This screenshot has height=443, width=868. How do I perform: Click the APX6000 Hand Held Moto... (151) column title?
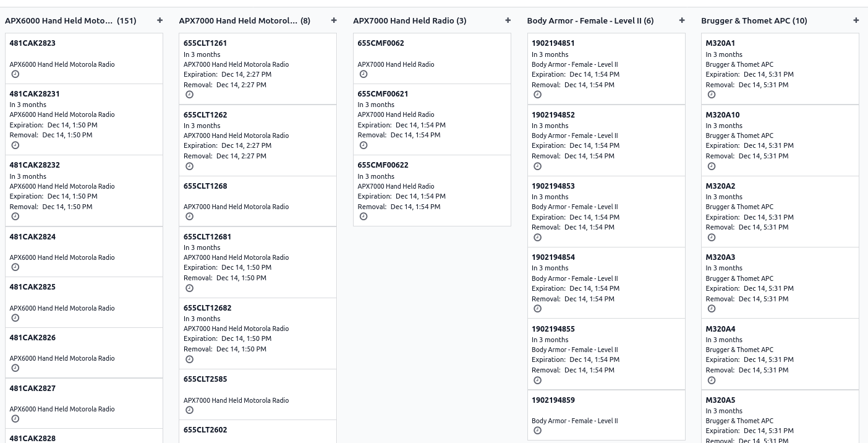pyautogui.click(x=70, y=20)
